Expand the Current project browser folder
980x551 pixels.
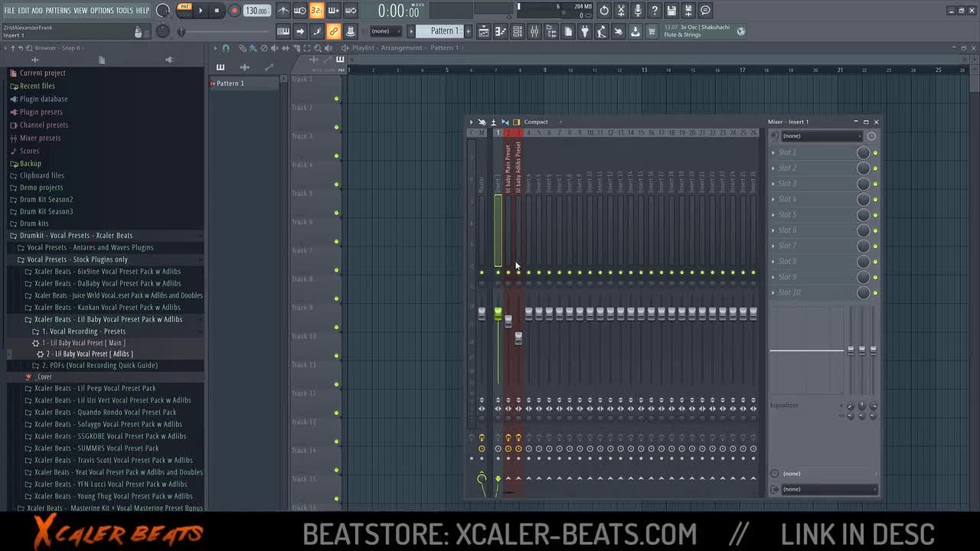[42, 73]
